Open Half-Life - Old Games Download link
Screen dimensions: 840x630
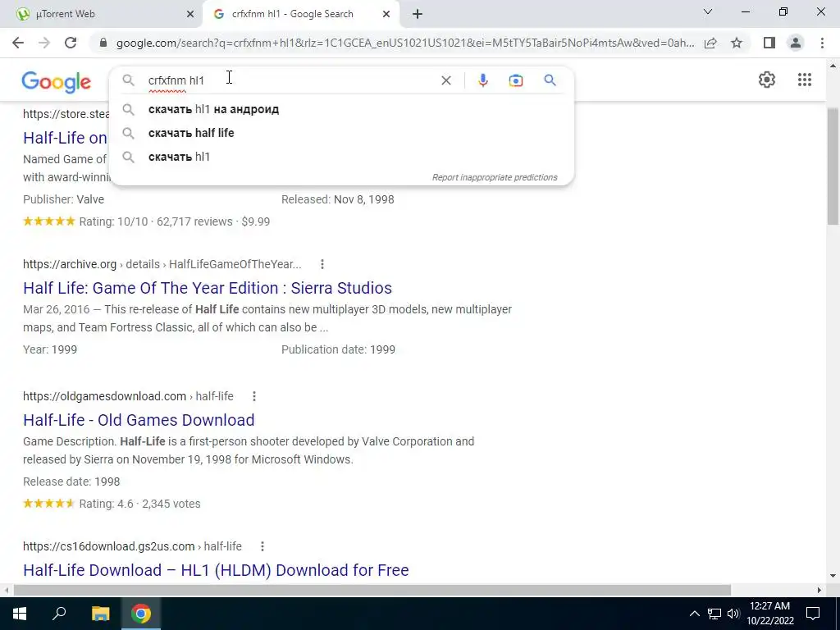pyautogui.click(x=139, y=420)
